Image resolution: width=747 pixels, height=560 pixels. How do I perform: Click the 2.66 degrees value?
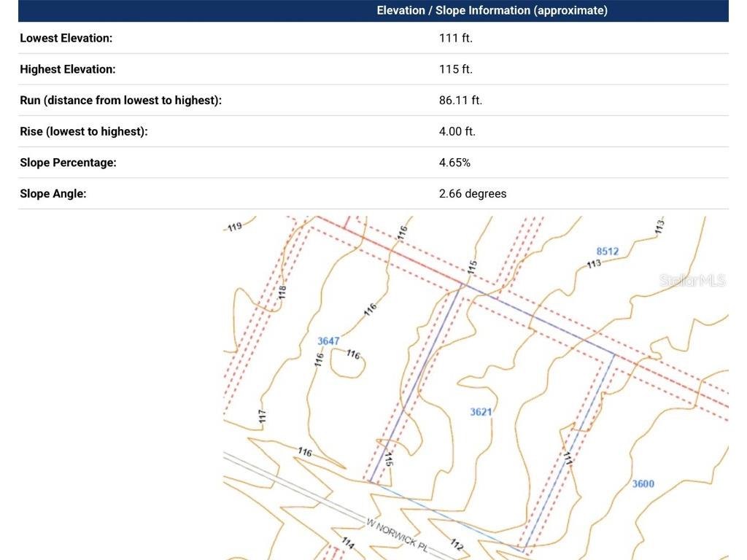pyautogui.click(x=473, y=194)
